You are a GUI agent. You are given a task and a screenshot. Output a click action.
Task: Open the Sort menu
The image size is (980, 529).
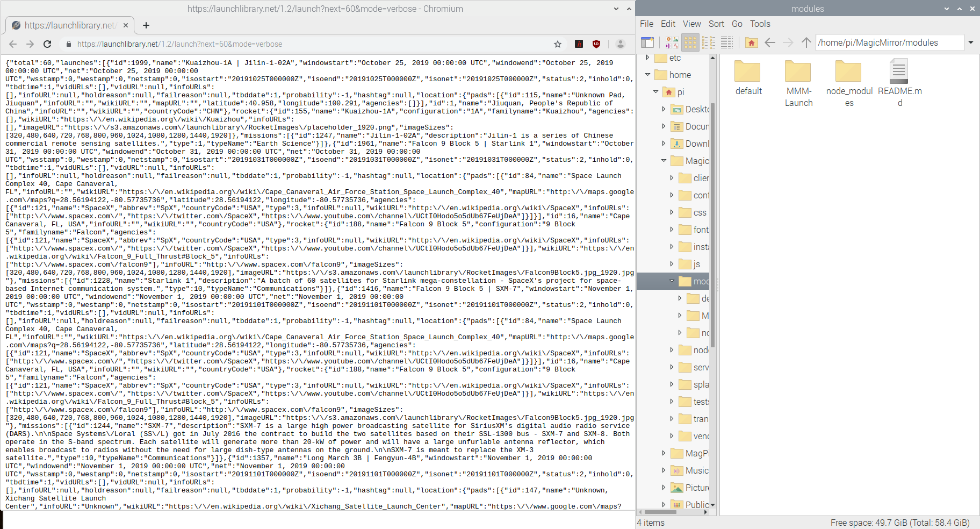(717, 24)
